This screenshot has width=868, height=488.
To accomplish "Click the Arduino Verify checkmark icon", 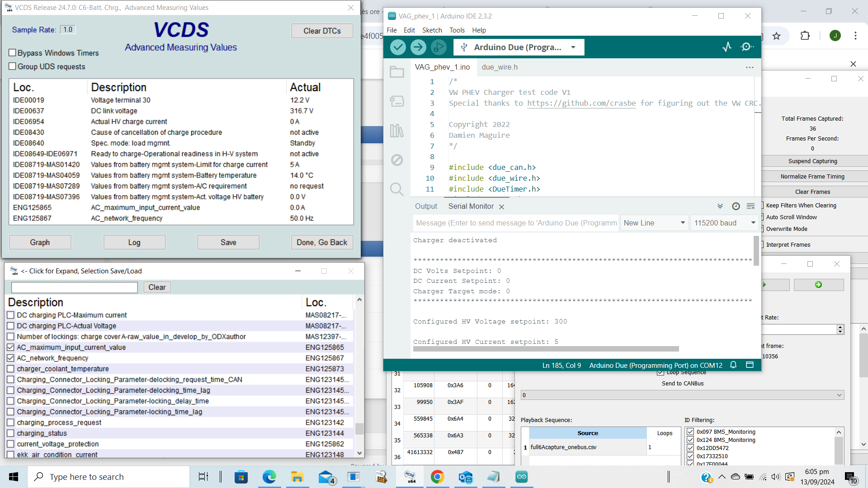I will [398, 47].
